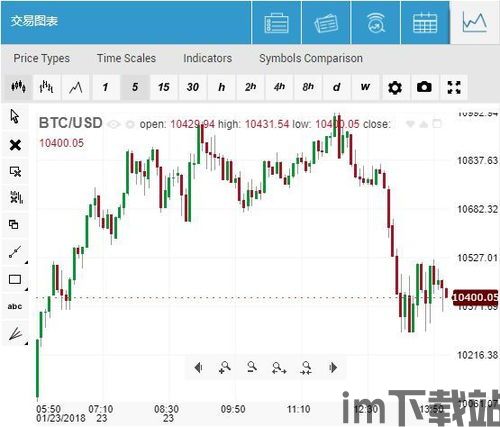Open chart settings gear
The image size is (500, 427).
pyautogui.click(x=395, y=87)
